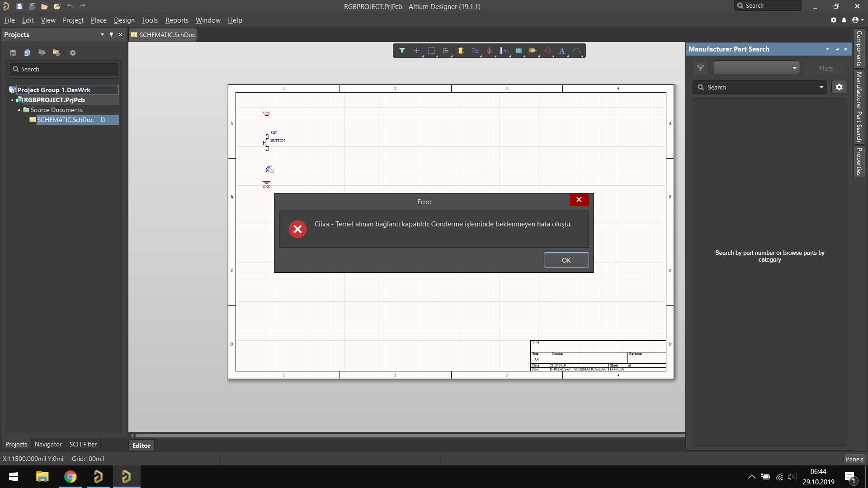
Task: Expand the part search field dropdown arrow
Action: 821,87
